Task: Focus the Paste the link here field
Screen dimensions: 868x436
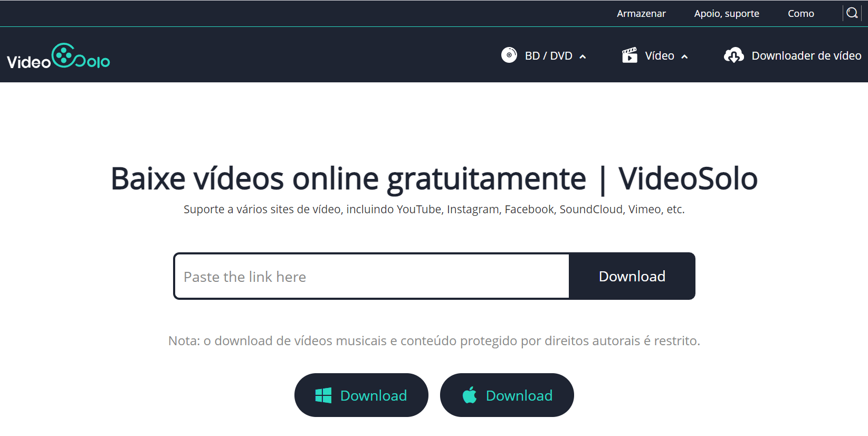Action: (372, 276)
